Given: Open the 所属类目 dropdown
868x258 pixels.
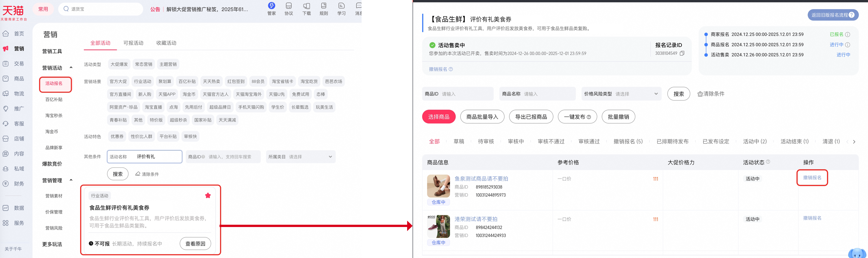Looking at the screenshot, I should point(301,157).
